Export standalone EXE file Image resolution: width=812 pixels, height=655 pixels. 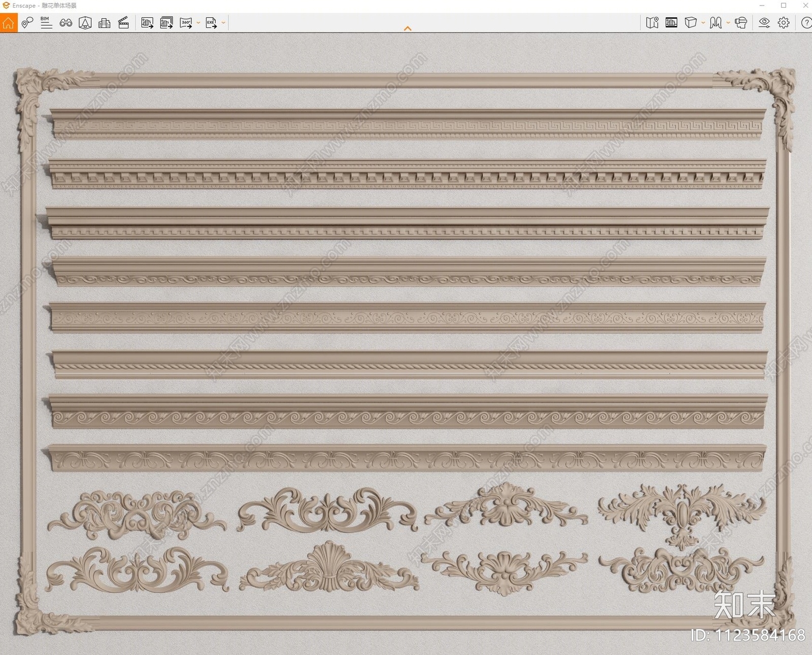click(211, 23)
